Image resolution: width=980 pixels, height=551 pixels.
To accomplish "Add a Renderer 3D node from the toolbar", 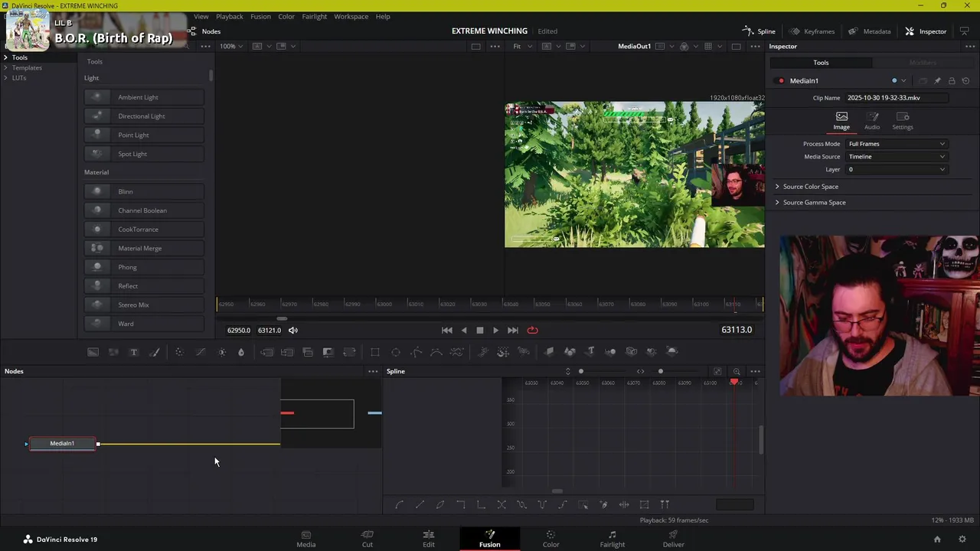I will (x=672, y=351).
